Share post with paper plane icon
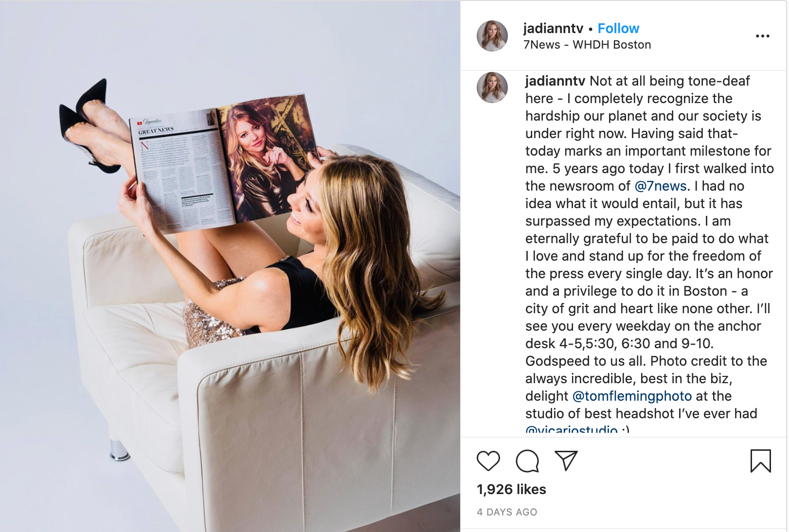Viewport: 789px width, 532px height. pyautogui.click(x=566, y=461)
